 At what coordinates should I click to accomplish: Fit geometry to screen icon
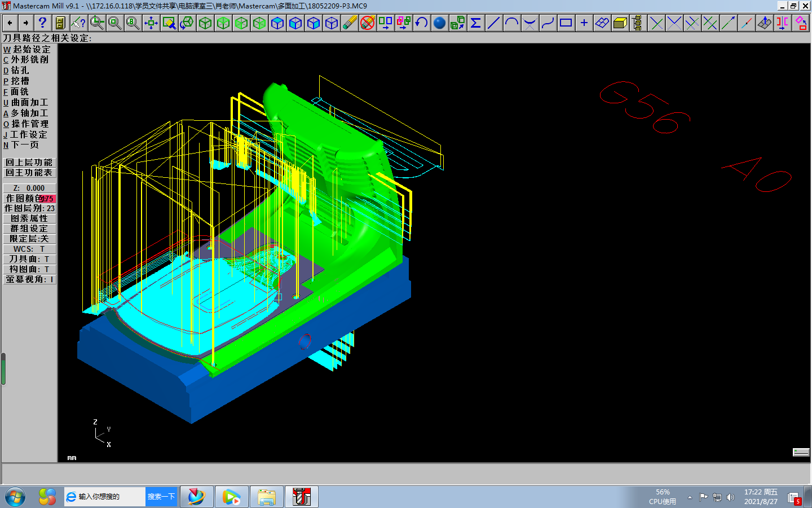coord(151,23)
